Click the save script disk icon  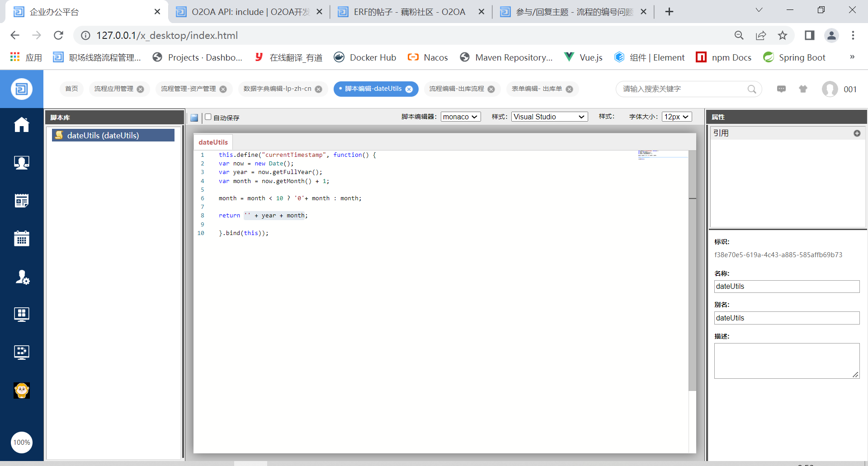pyautogui.click(x=194, y=118)
